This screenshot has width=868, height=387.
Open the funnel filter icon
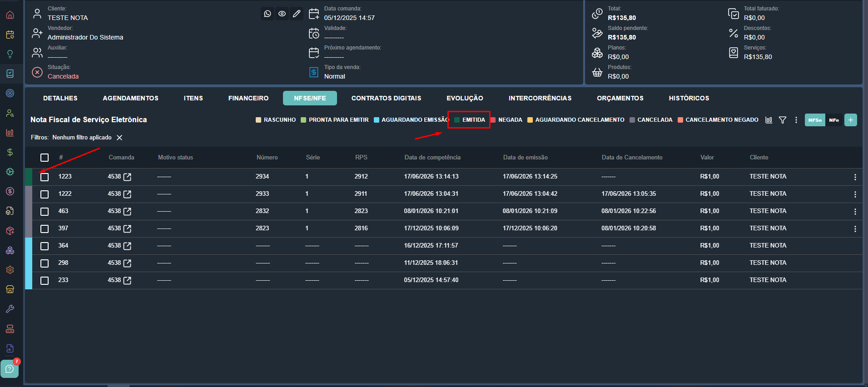pyautogui.click(x=783, y=120)
